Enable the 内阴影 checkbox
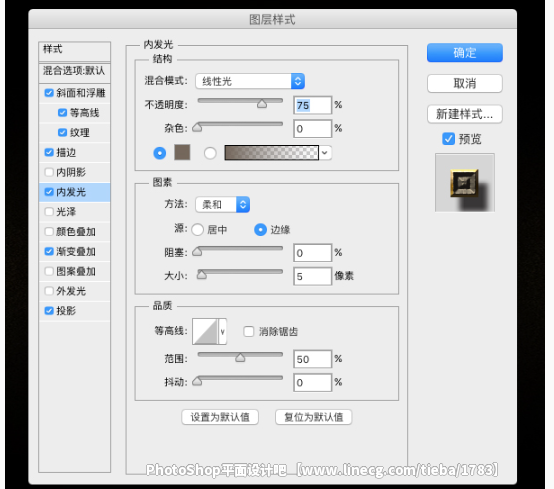 (x=49, y=172)
